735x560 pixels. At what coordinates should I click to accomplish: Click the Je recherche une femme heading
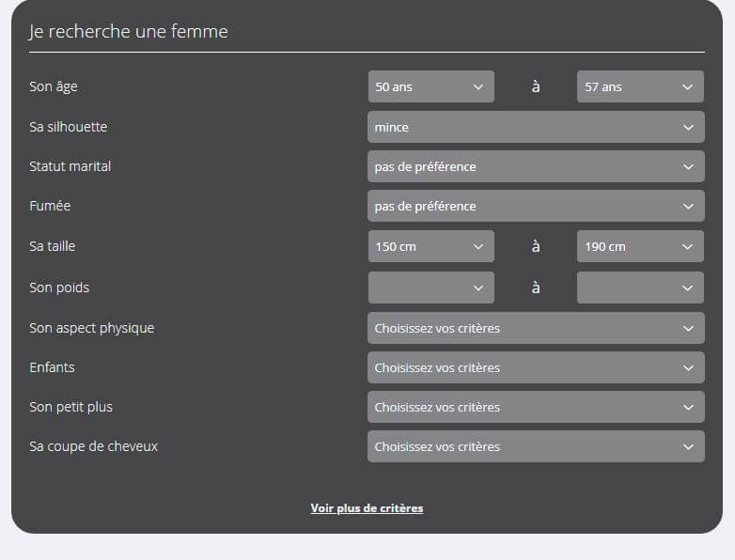(x=129, y=32)
